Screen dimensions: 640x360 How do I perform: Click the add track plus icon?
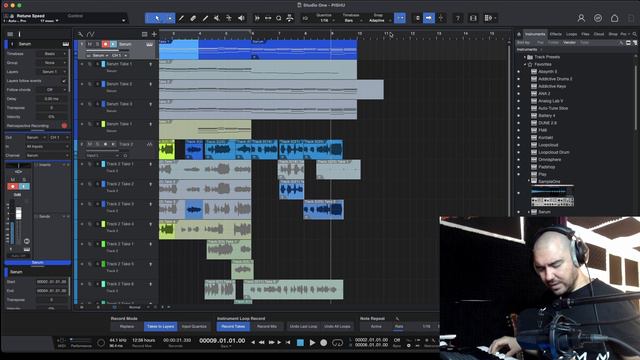pyautogui.click(x=154, y=34)
